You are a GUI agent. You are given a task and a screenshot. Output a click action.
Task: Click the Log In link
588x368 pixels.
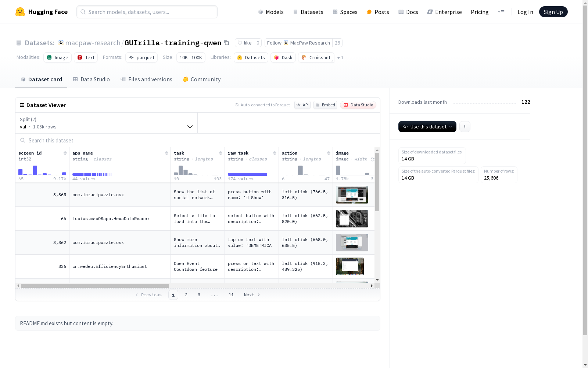[525, 12]
